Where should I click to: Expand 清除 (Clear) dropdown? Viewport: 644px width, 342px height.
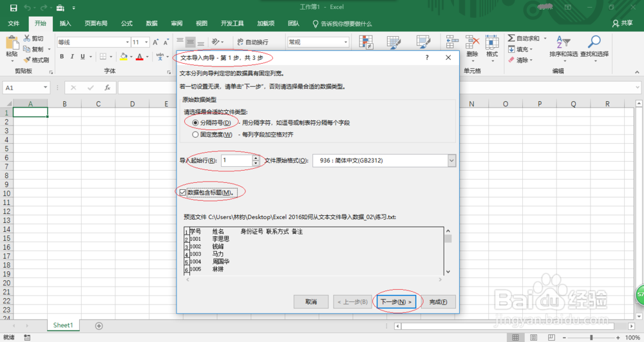point(531,61)
